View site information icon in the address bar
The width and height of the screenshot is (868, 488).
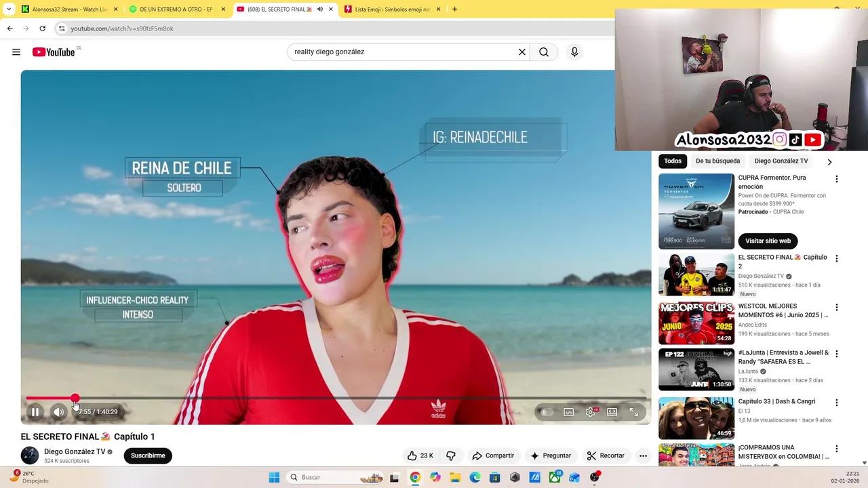62,28
